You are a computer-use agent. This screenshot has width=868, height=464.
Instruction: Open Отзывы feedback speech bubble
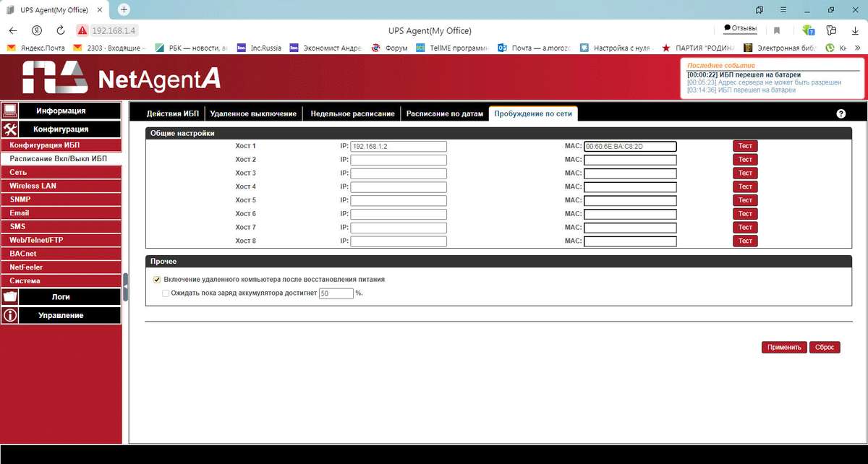pyautogui.click(x=739, y=27)
